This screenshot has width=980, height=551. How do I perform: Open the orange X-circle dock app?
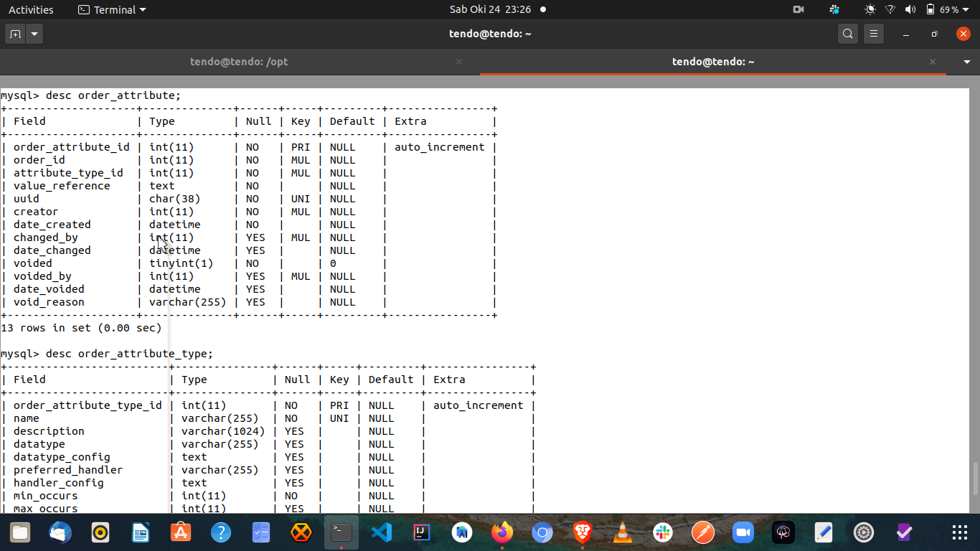(301, 532)
